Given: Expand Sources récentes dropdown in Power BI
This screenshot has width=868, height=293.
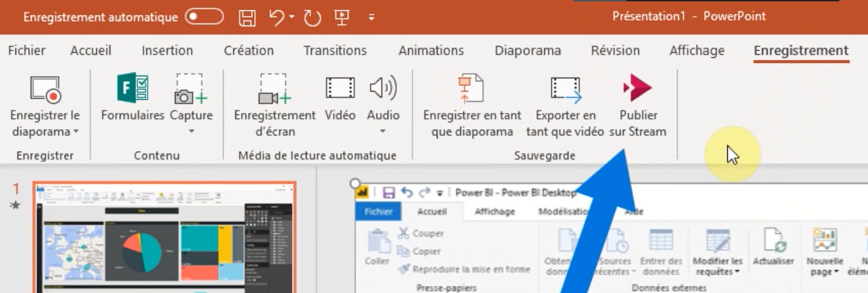Looking at the screenshot, I should click(x=634, y=271).
